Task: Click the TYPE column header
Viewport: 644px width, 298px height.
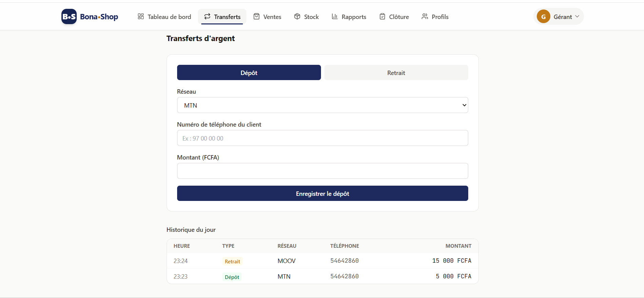Action: point(228,246)
